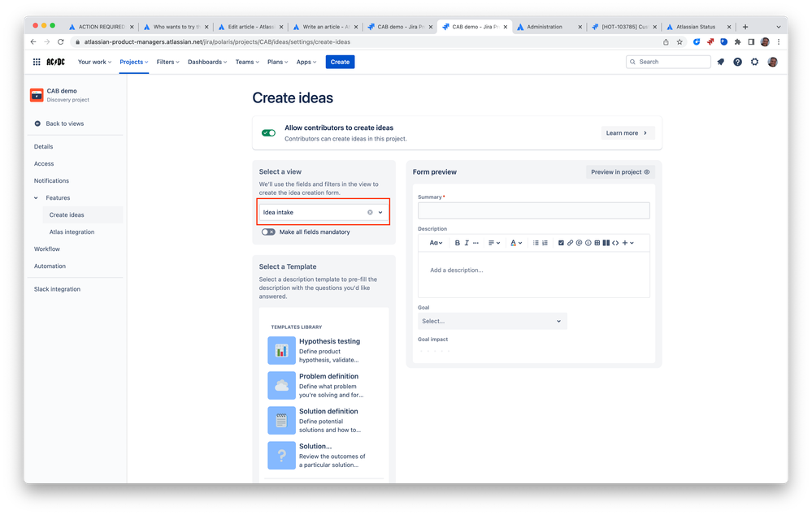Open text color dropdown
The width and height of the screenshot is (812, 515).
click(x=516, y=243)
